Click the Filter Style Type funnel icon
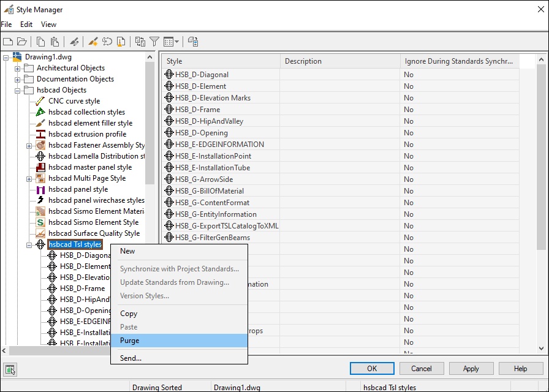Viewport: 549px width, 392px height. 154,42
